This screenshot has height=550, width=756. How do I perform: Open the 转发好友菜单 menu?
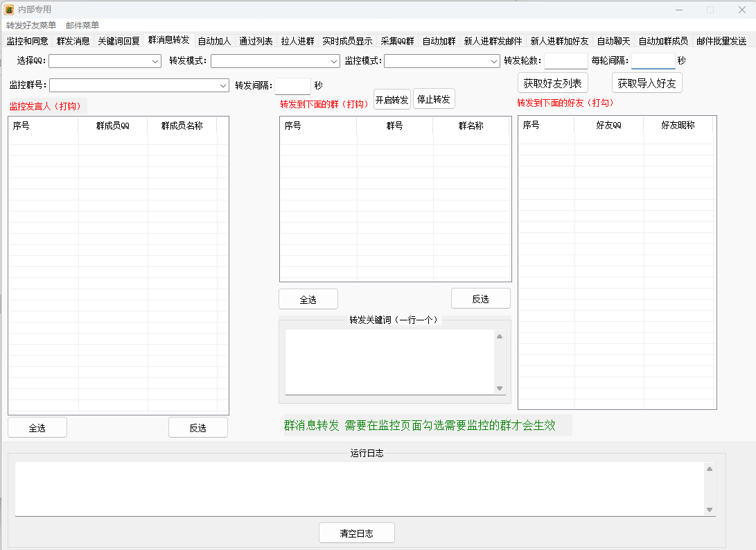point(31,25)
